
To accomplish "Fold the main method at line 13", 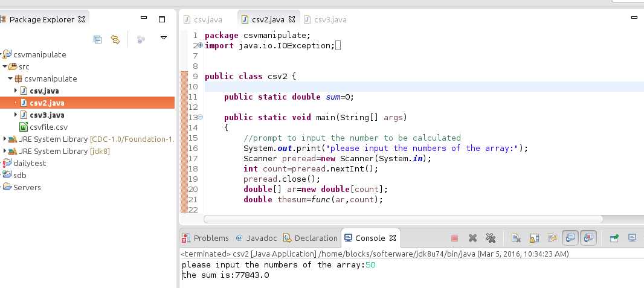I will point(201,117).
